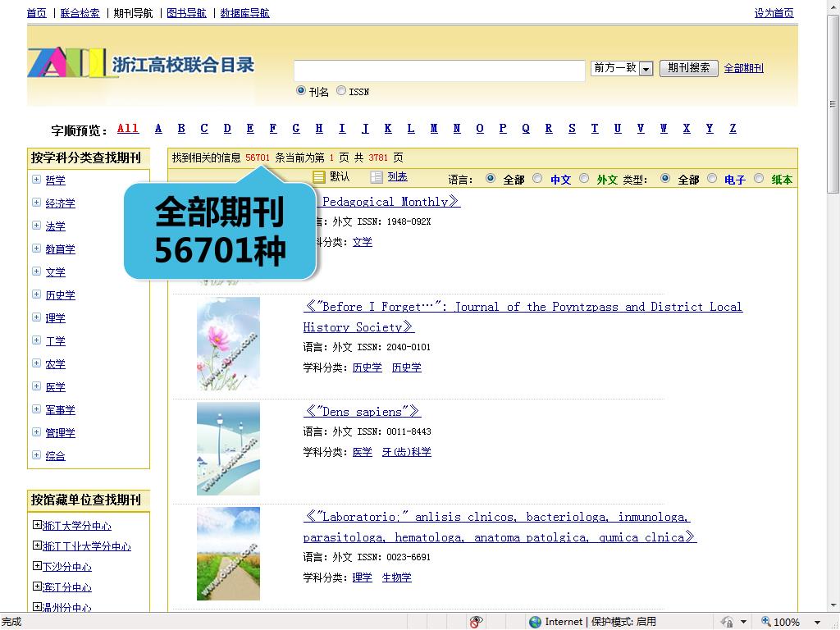The width and height of the screenshot is (840, 630).
Task: Click the popup blocker icon in status bar
Action: 476,622
